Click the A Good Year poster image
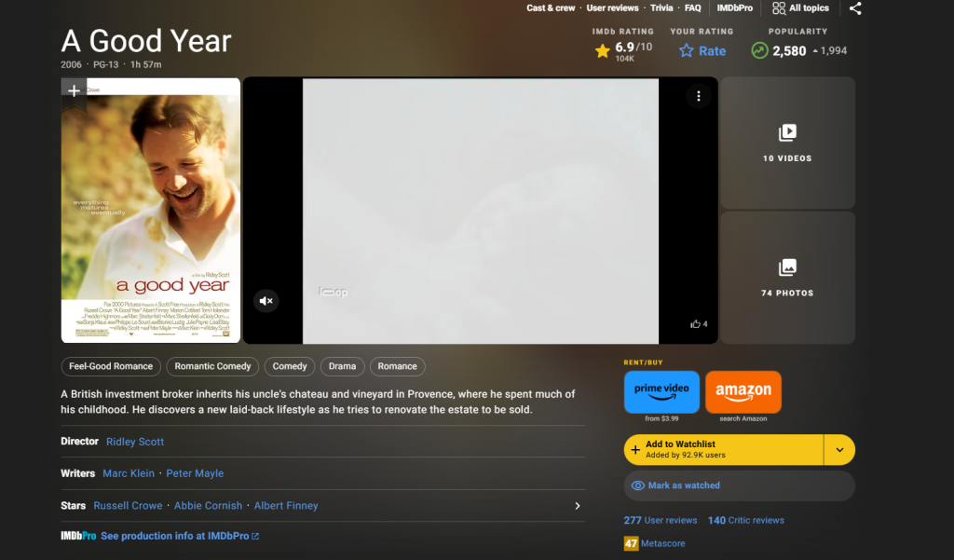The image size is (954, 560). tap(151, 211)
